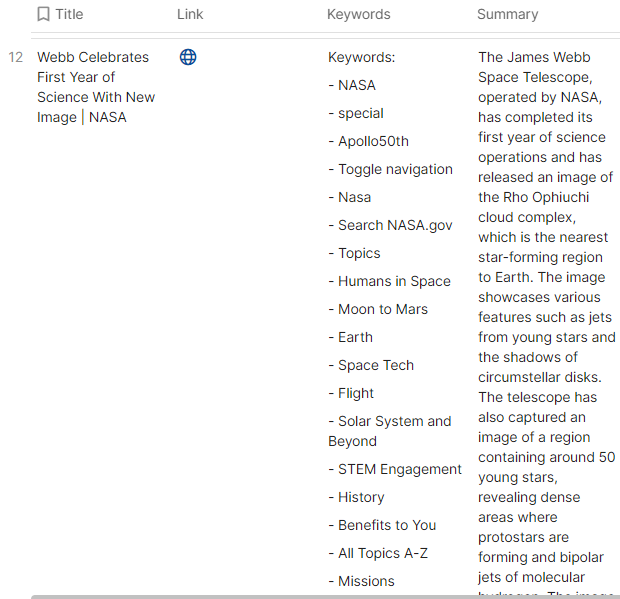Select the Keywords column header
The image size is (620, 599).
pos(359,14)
